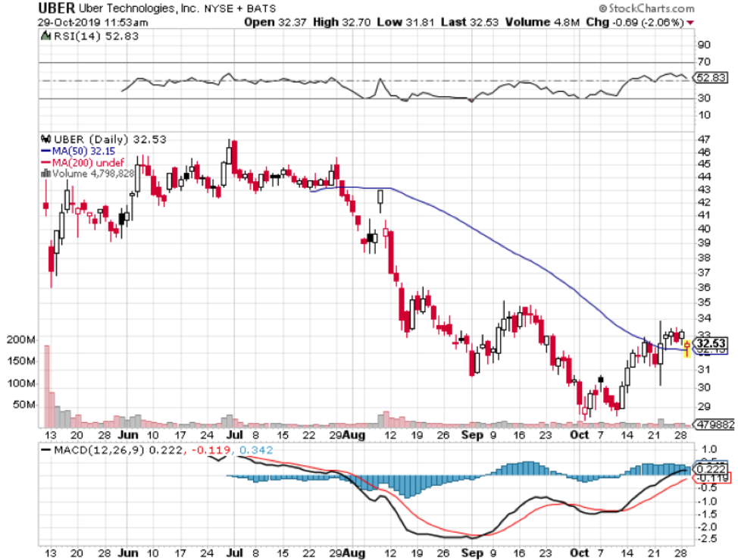Click the red down-triangle next to Chg
The height and width of the screenshot is (560, 738).
tap(690, 23)
